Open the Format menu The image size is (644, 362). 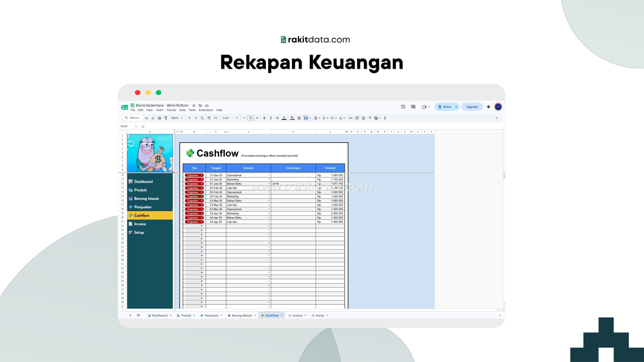[x=171, y=110]
